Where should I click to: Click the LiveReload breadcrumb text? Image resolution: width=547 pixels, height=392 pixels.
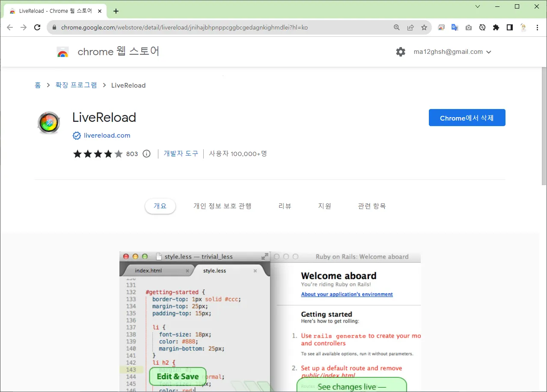click(x=128, y=85)
